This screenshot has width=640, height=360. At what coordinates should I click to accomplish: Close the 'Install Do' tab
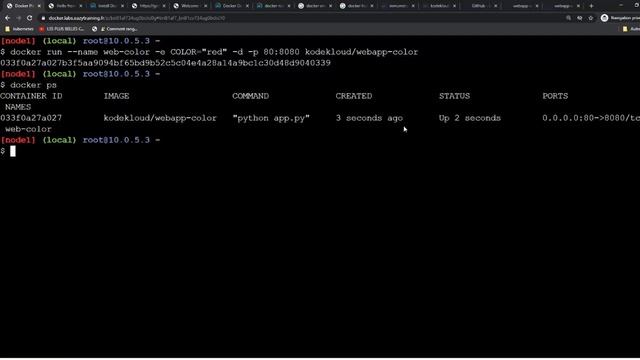click(x=122, y=6)
